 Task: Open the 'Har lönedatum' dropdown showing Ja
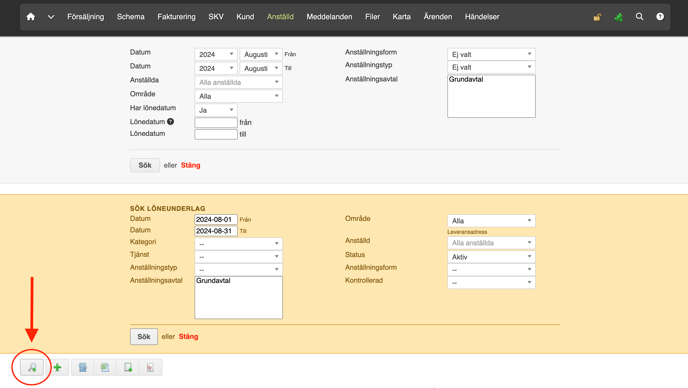pos(216,110)
